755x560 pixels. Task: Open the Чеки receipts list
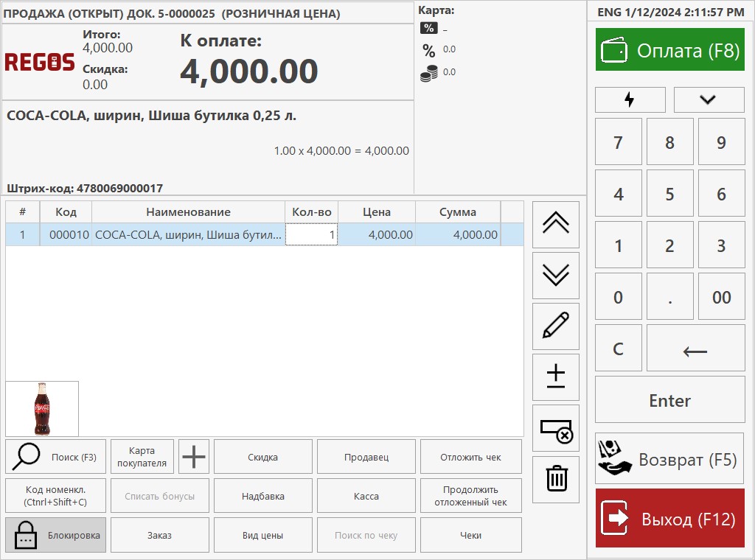pyautogui.click(x=470, y=535)
